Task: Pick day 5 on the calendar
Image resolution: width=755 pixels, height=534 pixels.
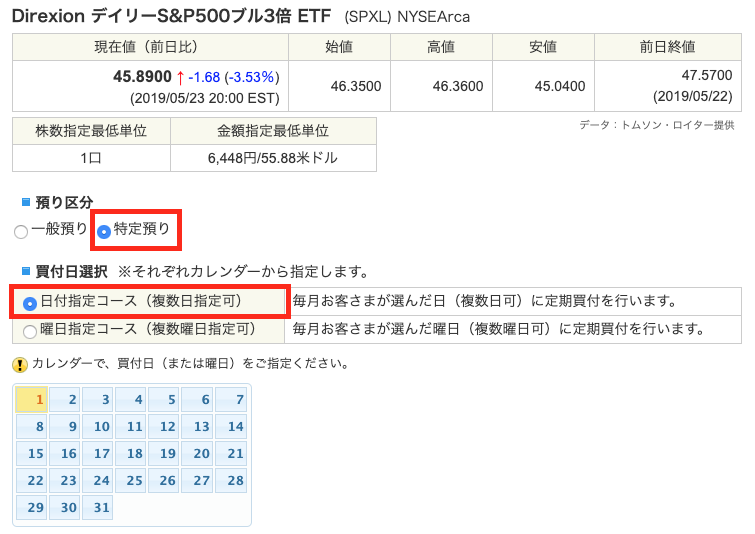Action: point(164,400)
